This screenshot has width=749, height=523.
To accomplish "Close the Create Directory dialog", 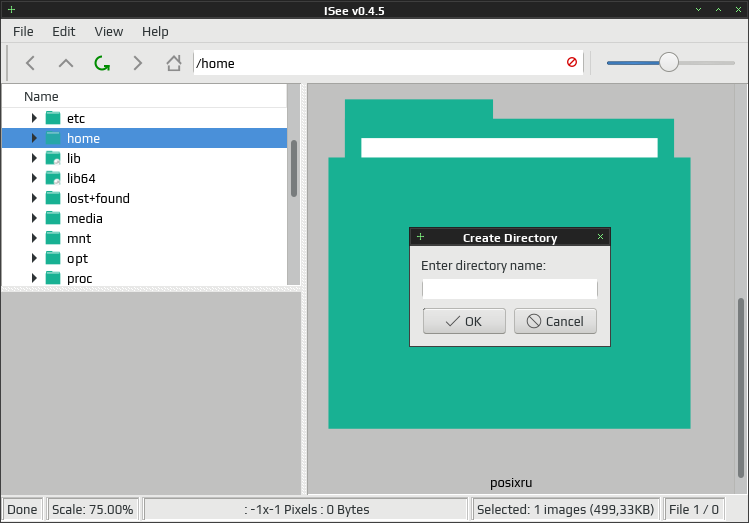I will [600, 237].
